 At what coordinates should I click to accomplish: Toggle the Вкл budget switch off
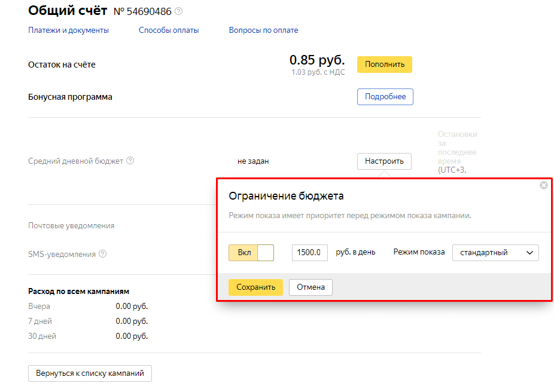[x=251, y=252]
